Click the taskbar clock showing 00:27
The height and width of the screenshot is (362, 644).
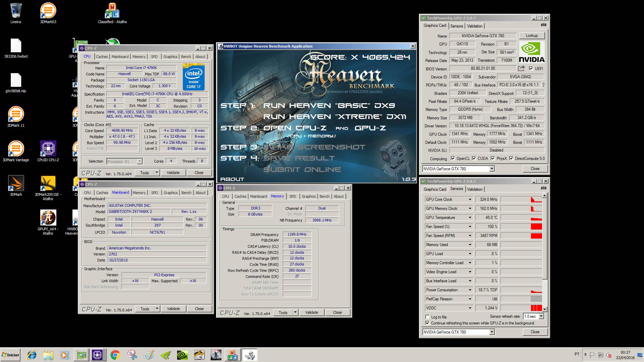[625, 353]
